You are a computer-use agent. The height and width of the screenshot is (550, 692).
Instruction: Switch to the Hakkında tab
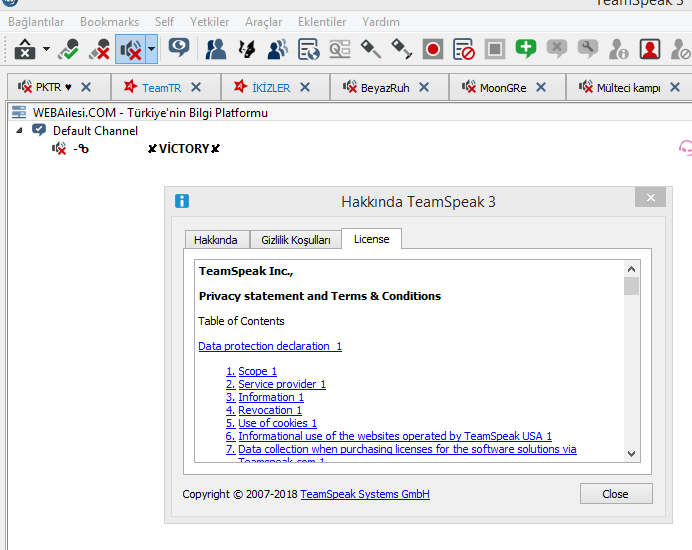(215, 240)
